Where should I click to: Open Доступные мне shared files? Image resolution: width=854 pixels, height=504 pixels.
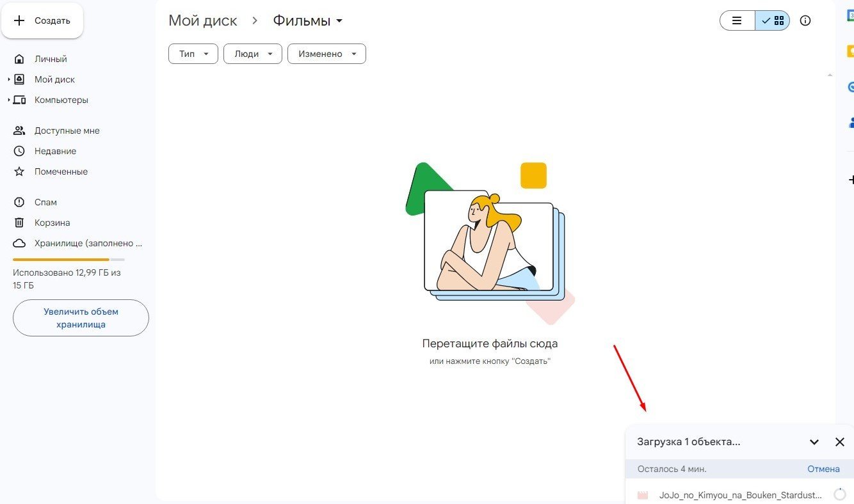tap(67, 130)
